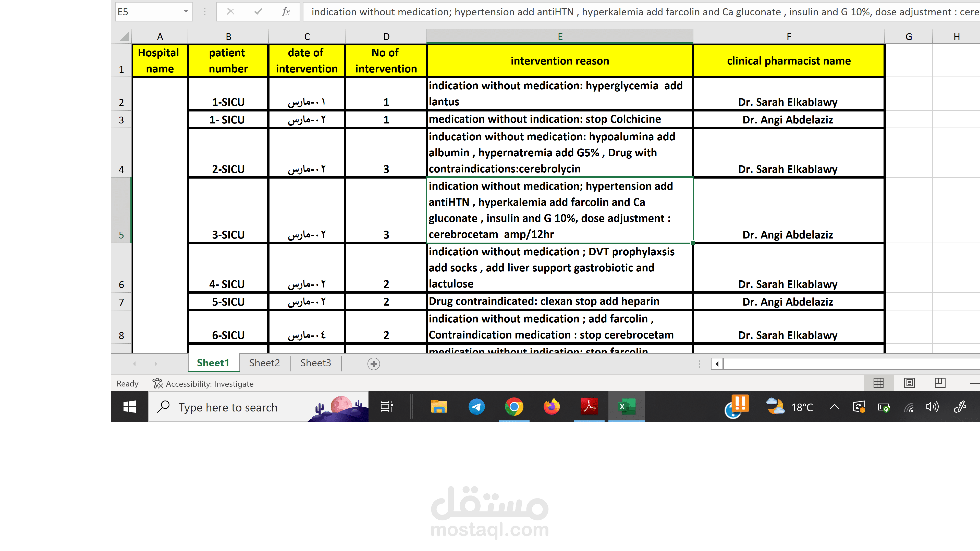The width and height of the screenshot is (980, 551).
Task: Click the Enter checkmark formula bar icon
Action: pyautogui.click(x=258, y=12)
